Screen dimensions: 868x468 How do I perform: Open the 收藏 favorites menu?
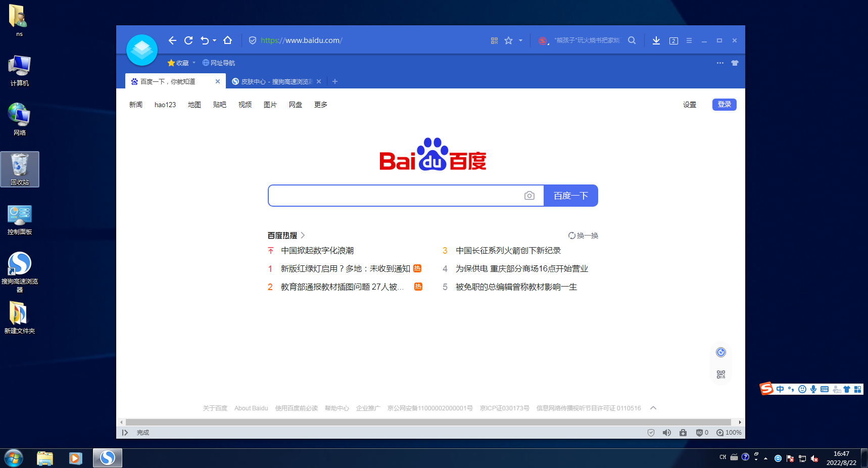(178, 63)
